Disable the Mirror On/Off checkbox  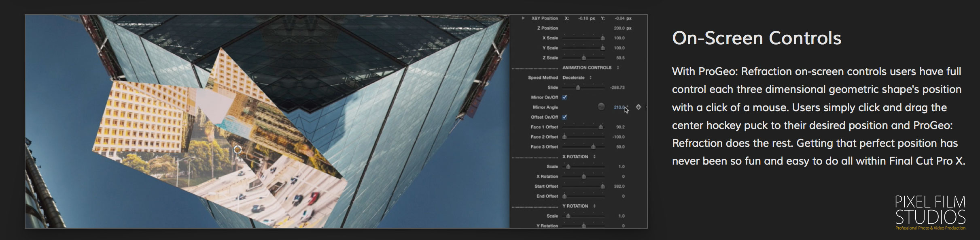coord(564,97)
